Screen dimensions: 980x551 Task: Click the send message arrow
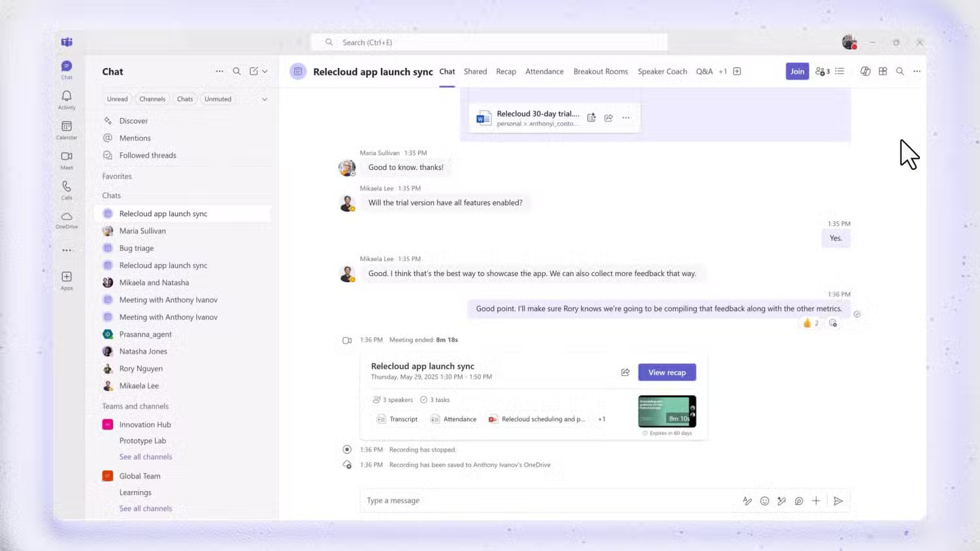click(838, 501)
